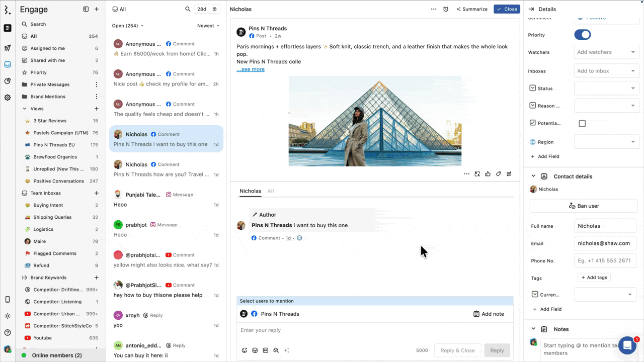Switch to the All tab in thread
The height and width of the screenshot is (362, 644).
coord(271,191)
